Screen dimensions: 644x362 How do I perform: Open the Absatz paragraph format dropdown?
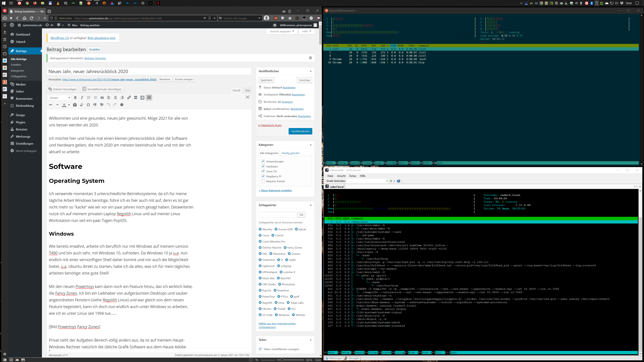[x=60, y=98]
